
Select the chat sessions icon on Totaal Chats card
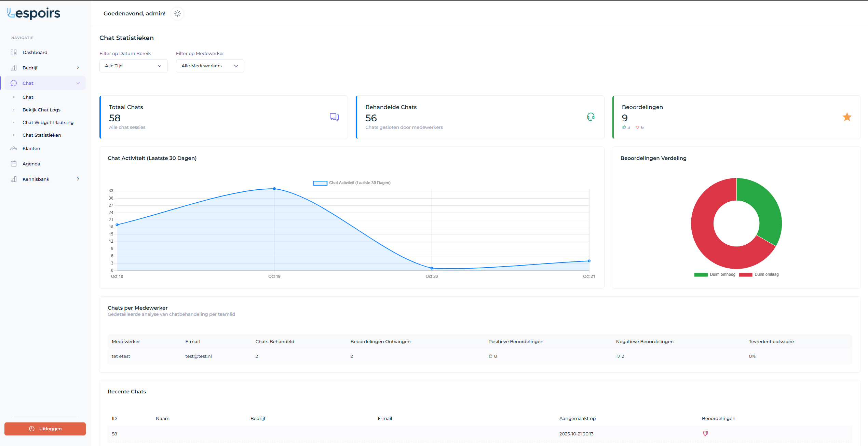click(x=334, y=117)
